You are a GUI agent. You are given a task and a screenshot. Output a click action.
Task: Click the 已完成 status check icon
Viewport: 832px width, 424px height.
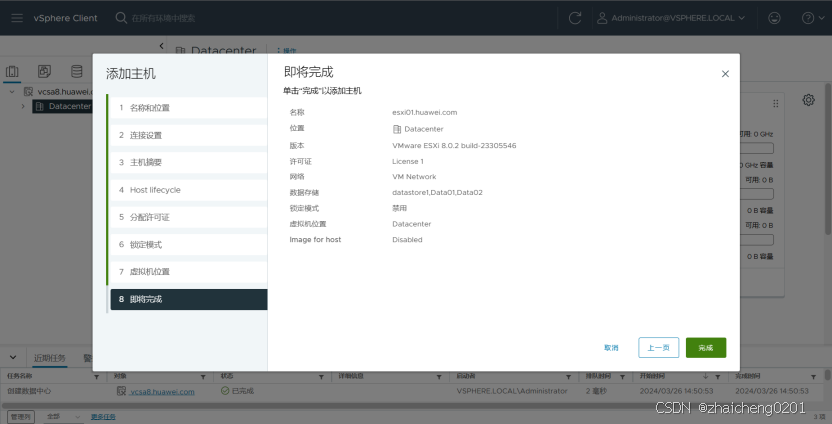pos(225,391)
